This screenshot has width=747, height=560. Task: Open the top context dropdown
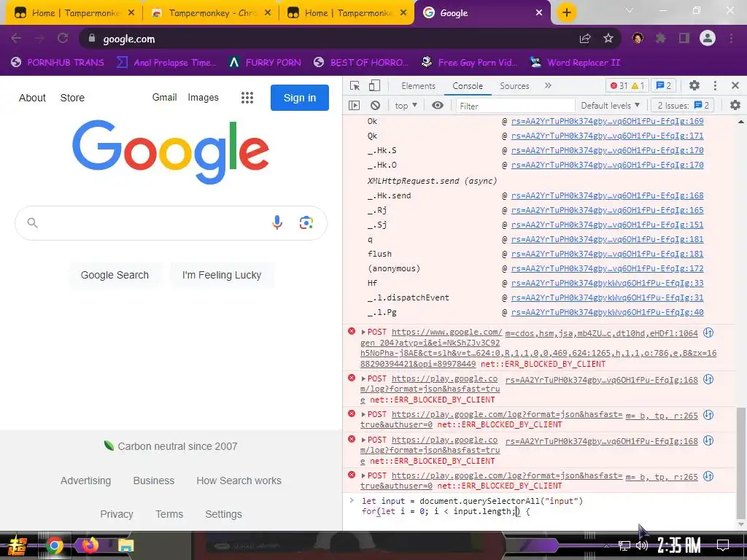pyautogui.click(x=406, y=105)
